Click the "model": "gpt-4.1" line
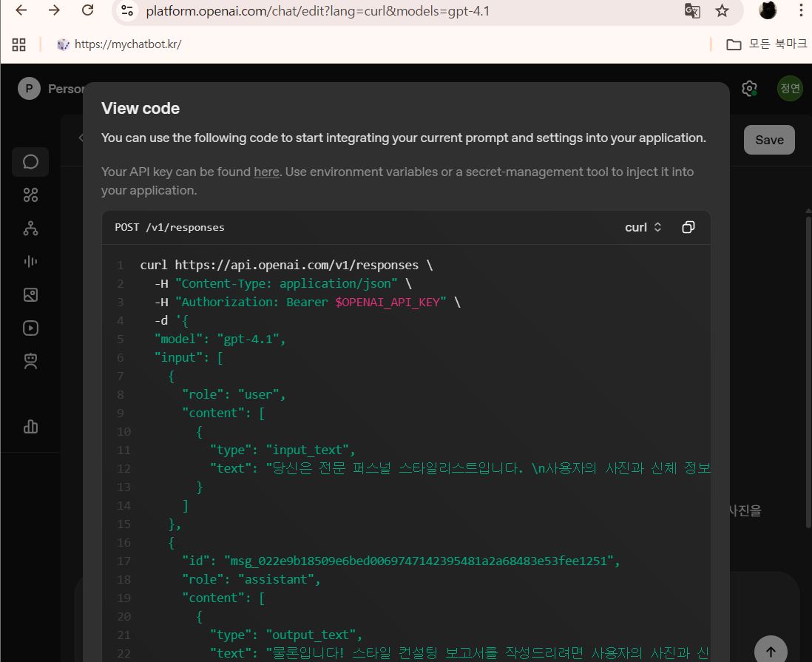 [220, 340]
